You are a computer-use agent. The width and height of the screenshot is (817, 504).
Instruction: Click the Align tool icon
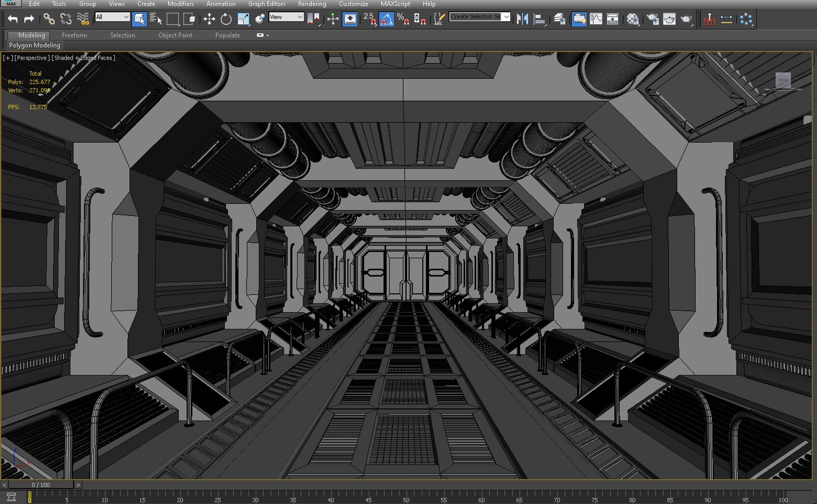coord(540,19)
